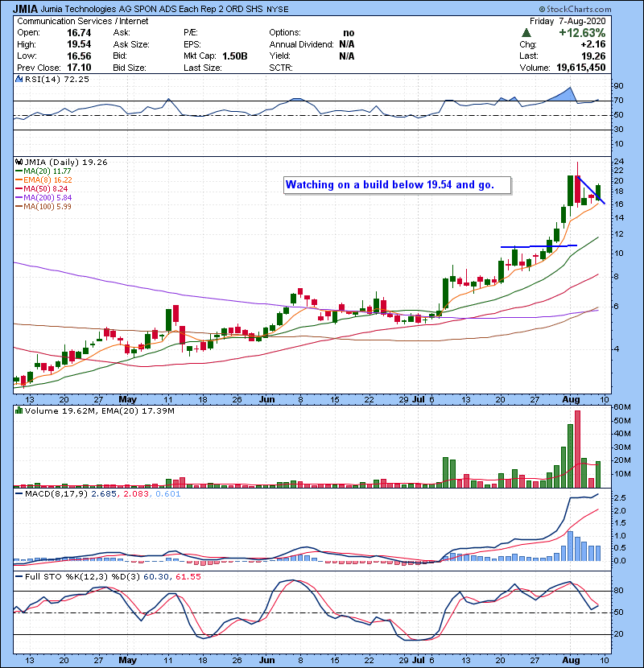Image resolution: width=644 pixels, height=668 pixels.
Task: Click the 60M label on the volume axis
Action: coord(622,407)
